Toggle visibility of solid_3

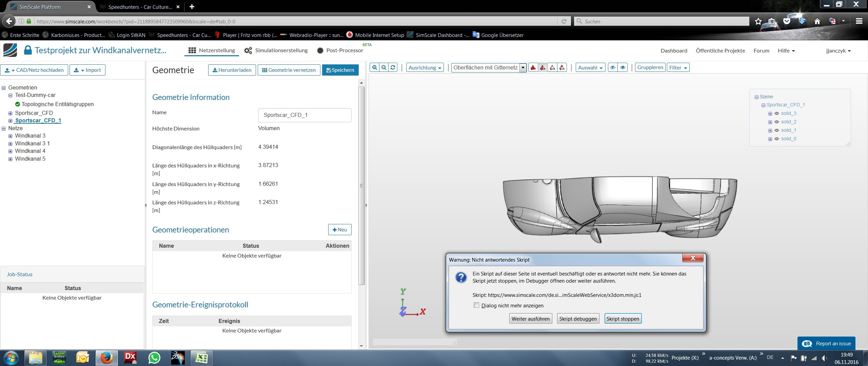[777, 114]
